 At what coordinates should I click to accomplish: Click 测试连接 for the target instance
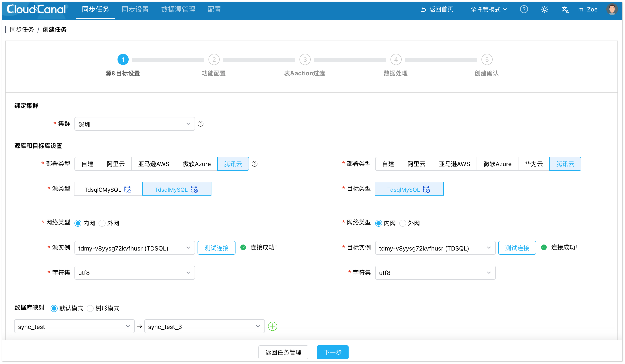tap(517, 248)
